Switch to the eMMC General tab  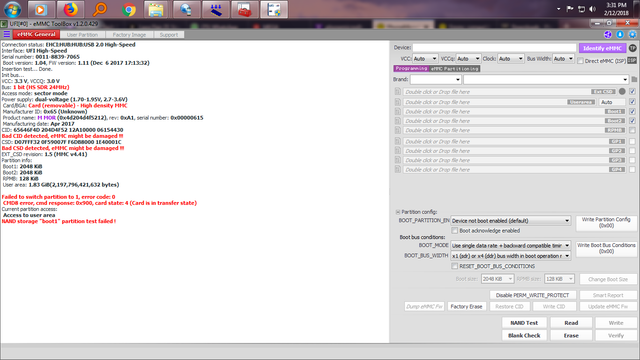point(36,35)
